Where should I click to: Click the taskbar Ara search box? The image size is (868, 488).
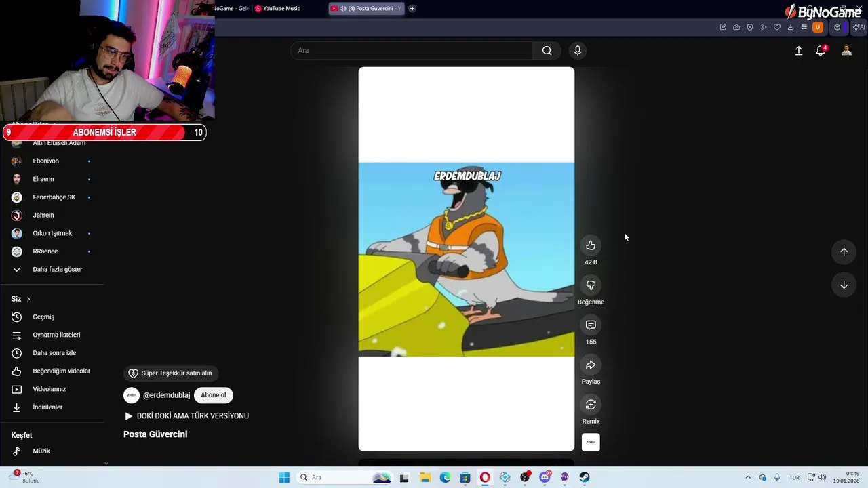click(x=345, y=477)
